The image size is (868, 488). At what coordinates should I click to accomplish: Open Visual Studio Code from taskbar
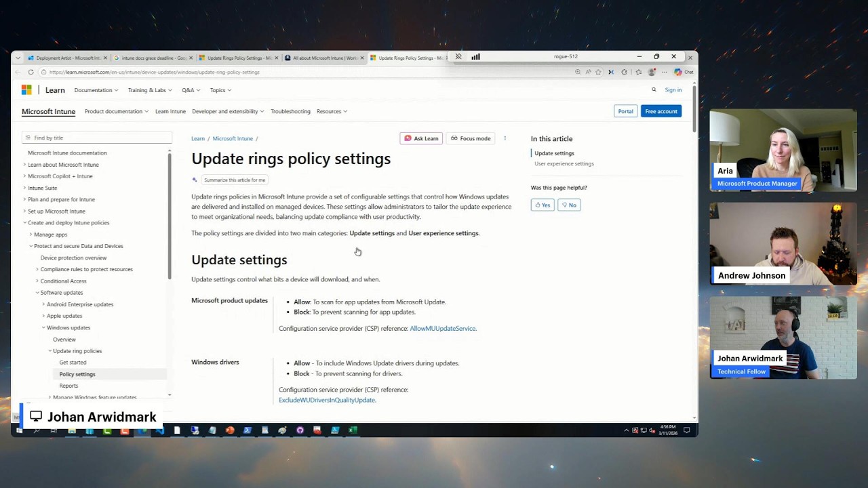(159, 430)
